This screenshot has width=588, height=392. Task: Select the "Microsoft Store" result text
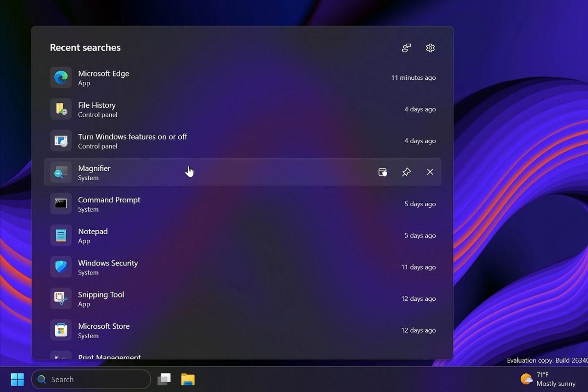[x=104, y=326]
